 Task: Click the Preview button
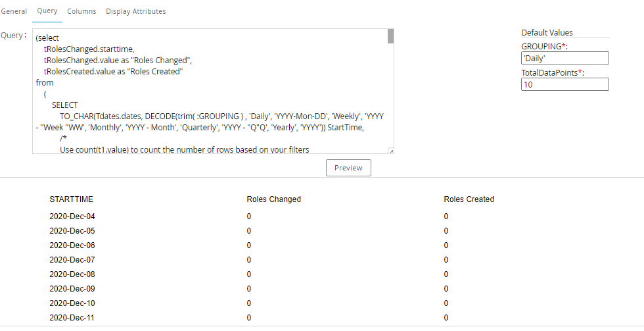pos(348,168)
